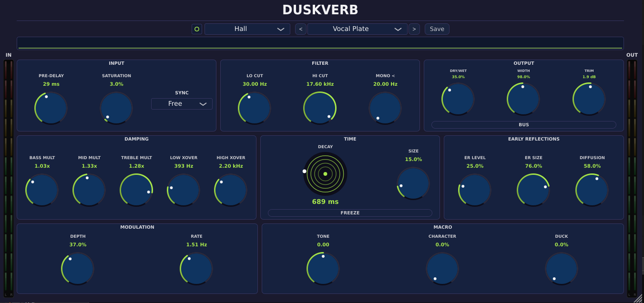Click the IN level meter
This screenshot has width=644, height=303.
(x=9, y=178)
